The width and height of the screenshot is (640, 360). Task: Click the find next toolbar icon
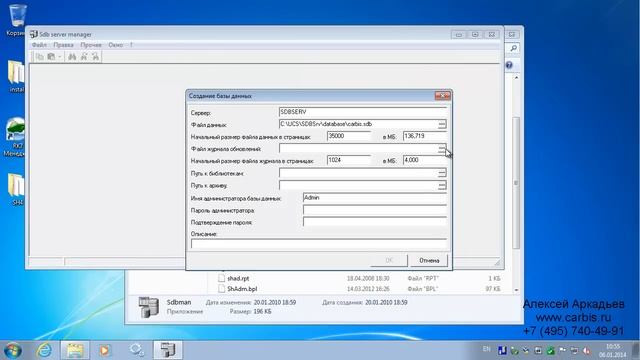84,57
